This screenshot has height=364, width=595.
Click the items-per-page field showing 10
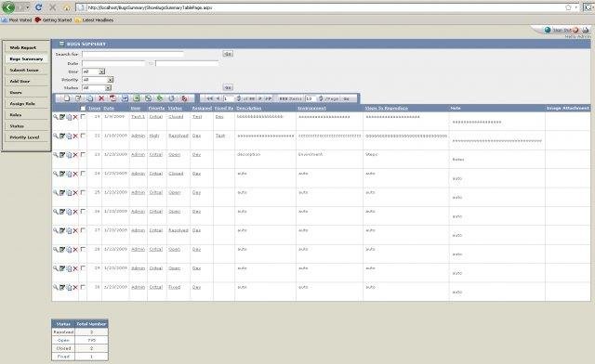tap(311, 98)
